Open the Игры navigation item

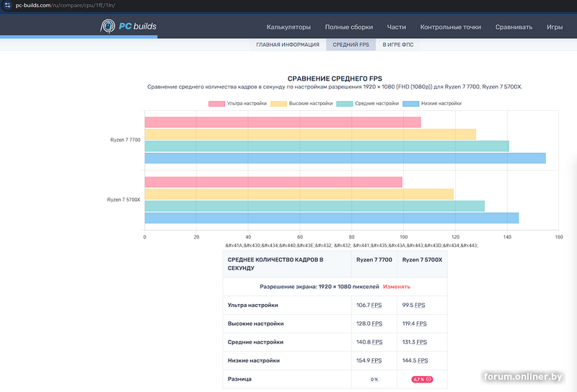pos(554,27)
